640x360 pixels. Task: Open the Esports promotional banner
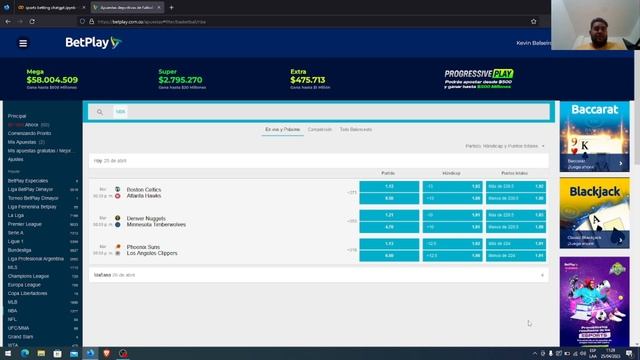coord(594,301)
